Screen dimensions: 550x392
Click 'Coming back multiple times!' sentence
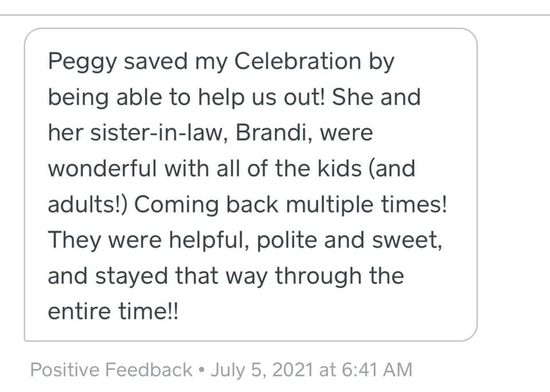pyautogui.click(x=291, y=205)
